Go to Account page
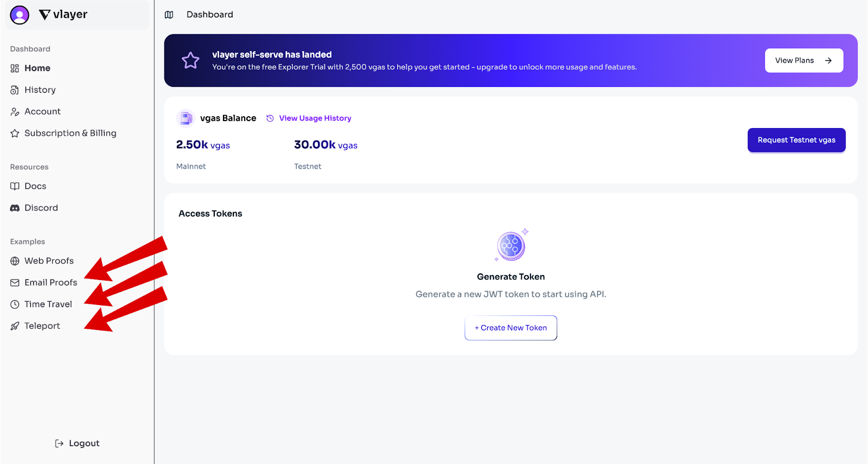Screen dimensions: 868x464 [x=42, y=112]
